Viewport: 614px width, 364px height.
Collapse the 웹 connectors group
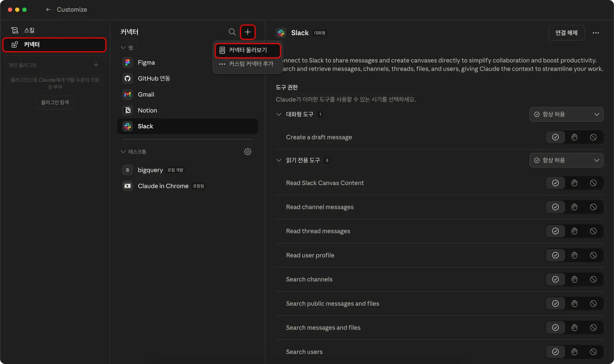click(x=123, y=47)
